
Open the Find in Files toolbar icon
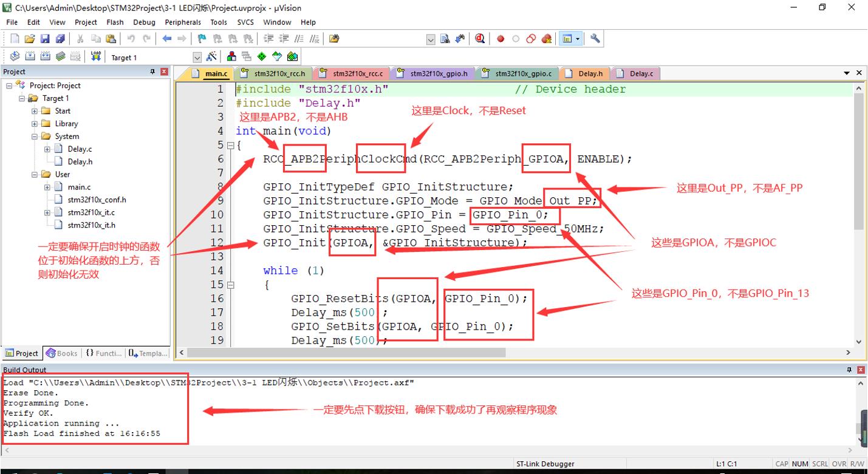pos(334,39)
